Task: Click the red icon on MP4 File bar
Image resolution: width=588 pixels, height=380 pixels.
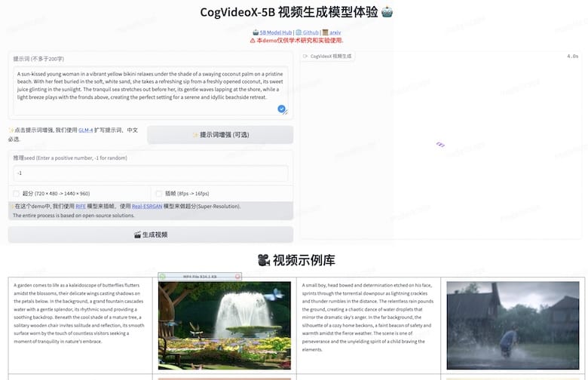Action: pyautogui.click(x=237, y=277)
